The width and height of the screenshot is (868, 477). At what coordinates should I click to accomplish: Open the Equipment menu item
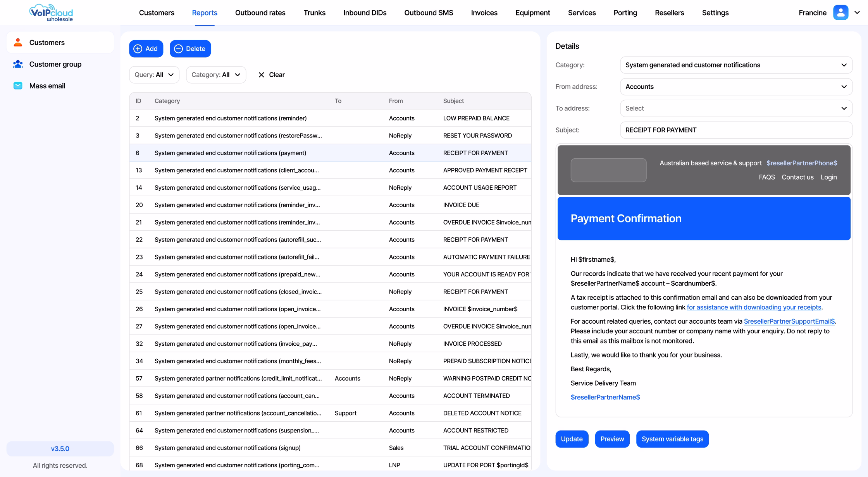point(533,13)
